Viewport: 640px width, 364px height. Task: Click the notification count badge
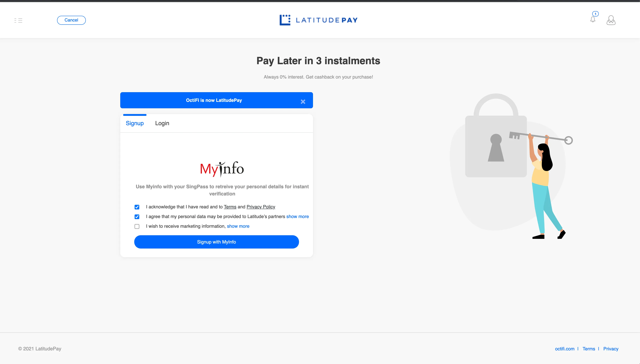click(595, 14)
